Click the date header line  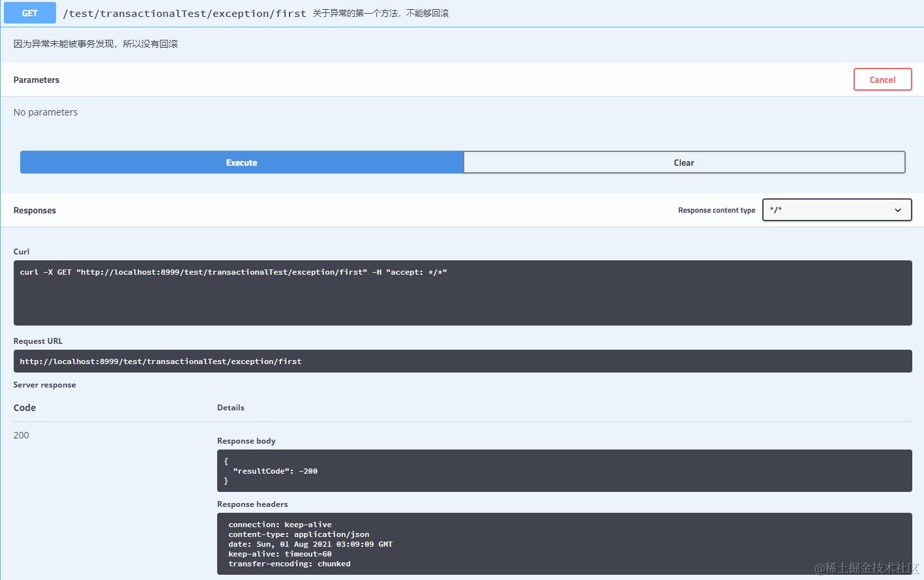click(310, 544)
